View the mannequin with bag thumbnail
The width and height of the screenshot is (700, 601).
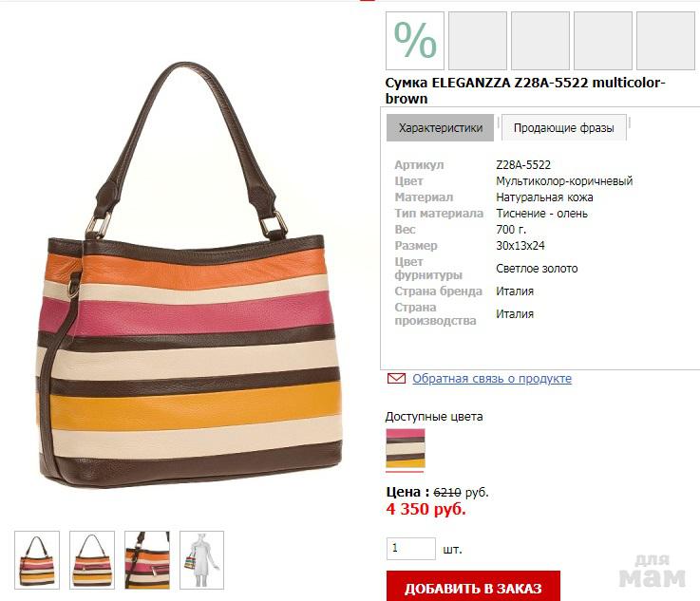[x=201, y=560]
